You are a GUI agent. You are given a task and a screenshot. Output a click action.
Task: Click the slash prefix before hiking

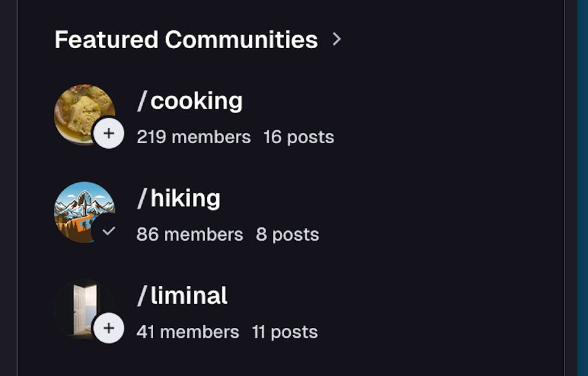[142, 198]
